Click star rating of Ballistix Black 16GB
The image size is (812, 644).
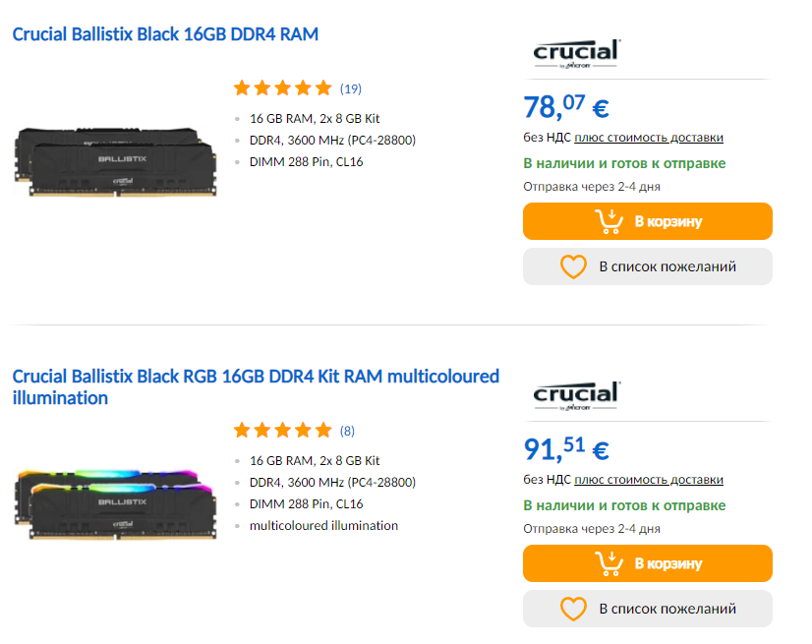pyautogui.click(x=283, y=88)
